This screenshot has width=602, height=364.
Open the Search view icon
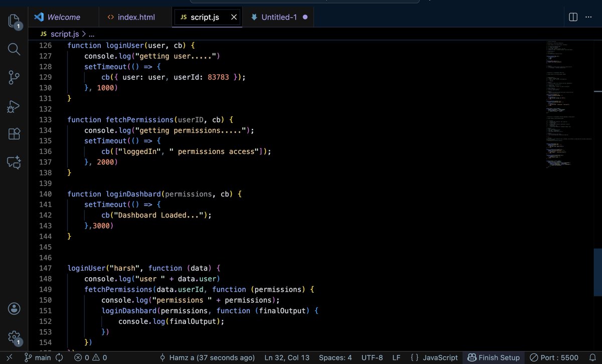click(14, 49)
